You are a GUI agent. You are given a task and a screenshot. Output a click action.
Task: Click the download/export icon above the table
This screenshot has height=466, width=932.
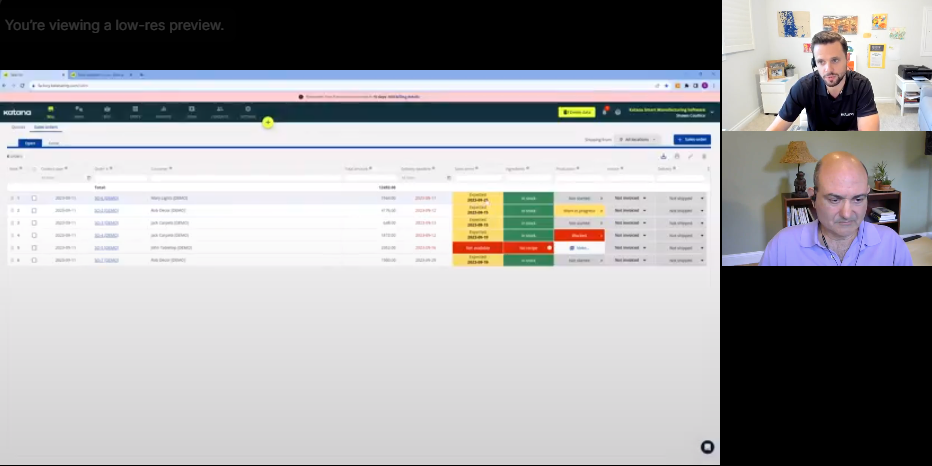click(663, 156)
